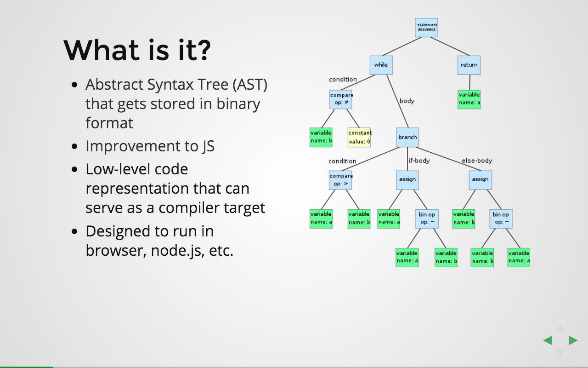Select the 'return' node in the diagram

(469, 65)
